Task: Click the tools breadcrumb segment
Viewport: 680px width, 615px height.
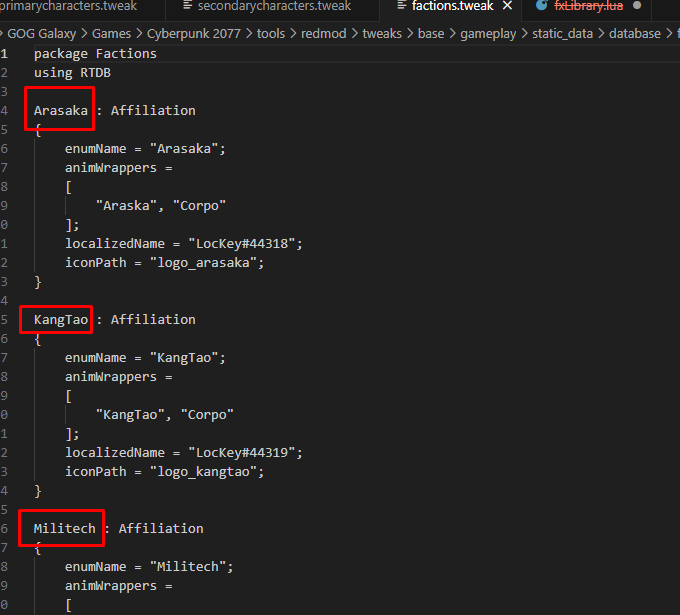Action: click(x=270, y=33)
